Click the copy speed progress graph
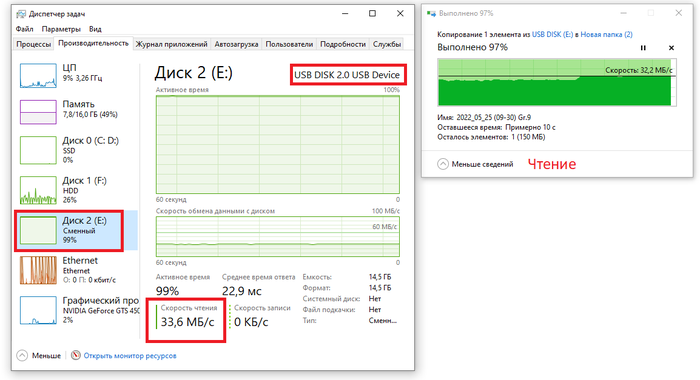 point(557,82)
